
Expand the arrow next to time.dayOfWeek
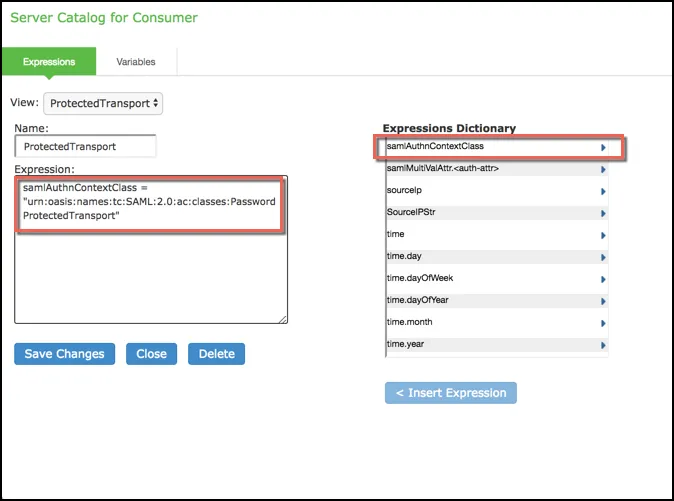click(603, 279)
